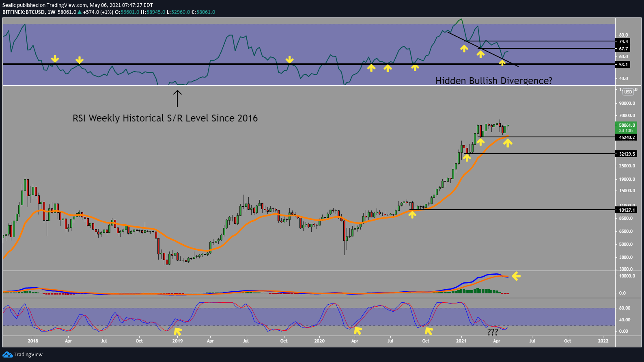Viewport: 644px width, 362px height.
Task: Select the 53.1 RSI level label
Action: [623, 65]
